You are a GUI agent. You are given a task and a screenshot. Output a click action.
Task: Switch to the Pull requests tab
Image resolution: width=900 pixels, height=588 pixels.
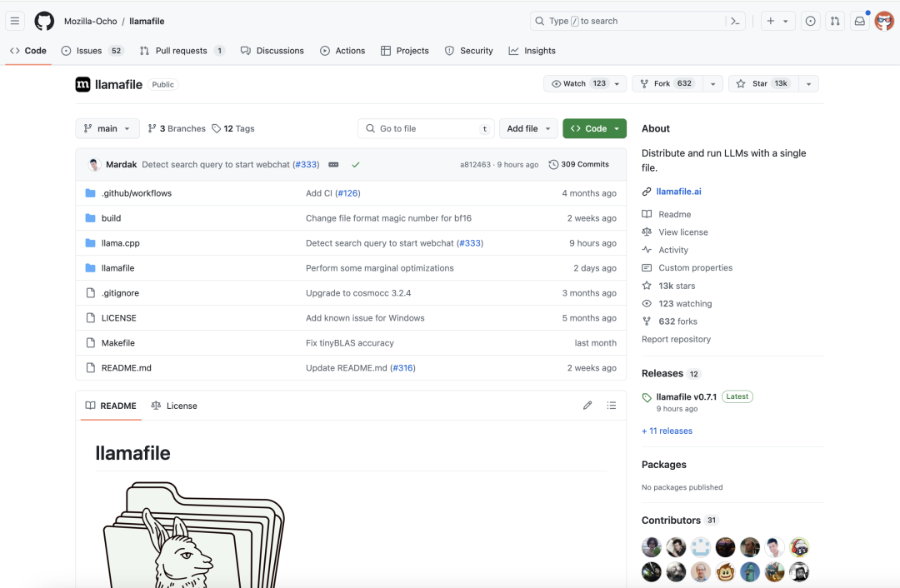pos(182,51)
